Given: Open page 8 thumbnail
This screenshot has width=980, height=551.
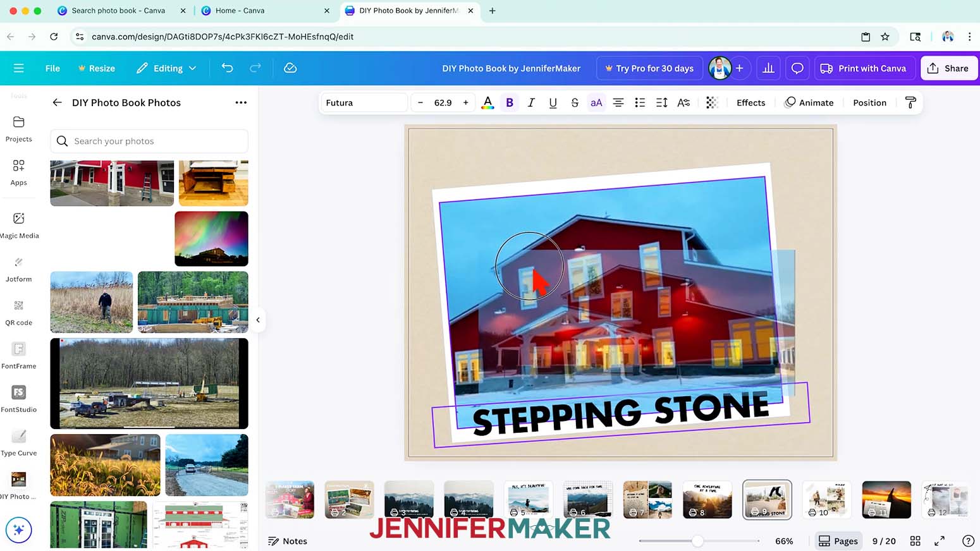Looking at the screenshot, I should pyautogui.click(x=707, y=499).
